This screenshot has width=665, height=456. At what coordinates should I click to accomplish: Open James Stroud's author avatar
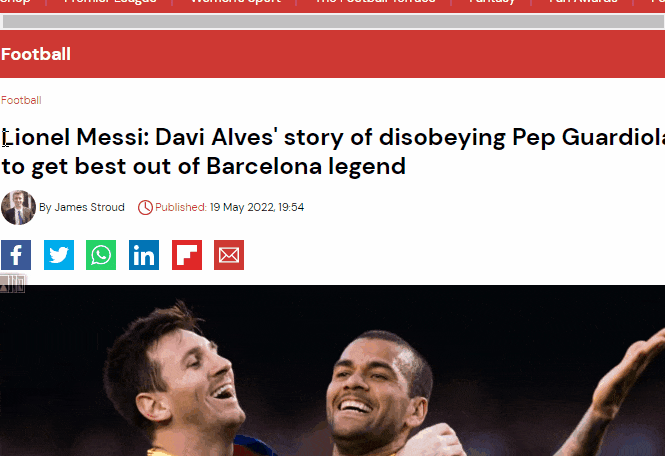(18, 207)
